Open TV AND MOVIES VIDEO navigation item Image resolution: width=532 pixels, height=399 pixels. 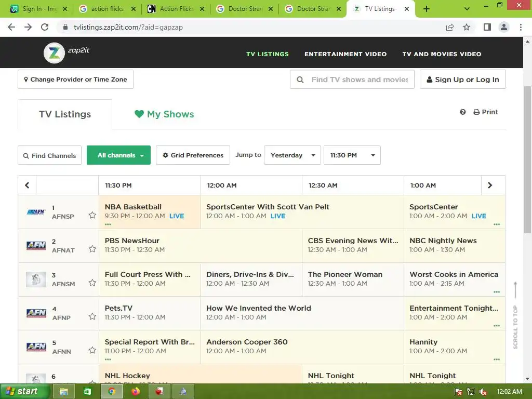click(x=442, y=54)
